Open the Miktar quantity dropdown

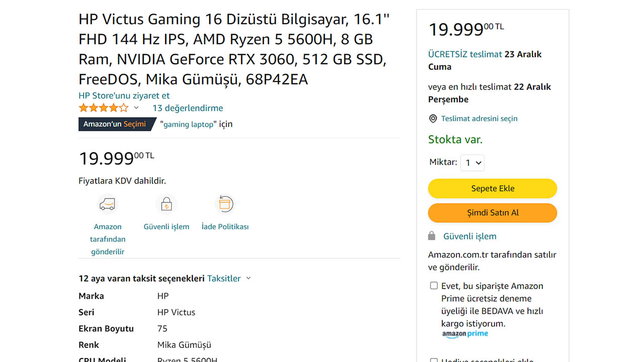tap(472, 162)
